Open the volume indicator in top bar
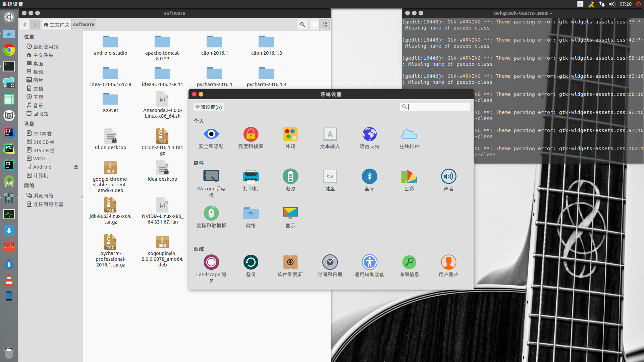The image size is (644, 362). pos(612,4)
